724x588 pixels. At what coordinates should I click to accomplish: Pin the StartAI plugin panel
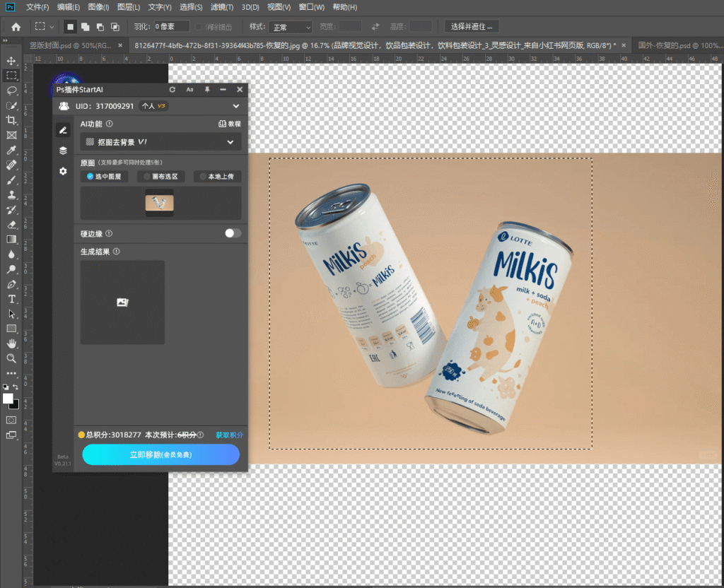[207, 90]
